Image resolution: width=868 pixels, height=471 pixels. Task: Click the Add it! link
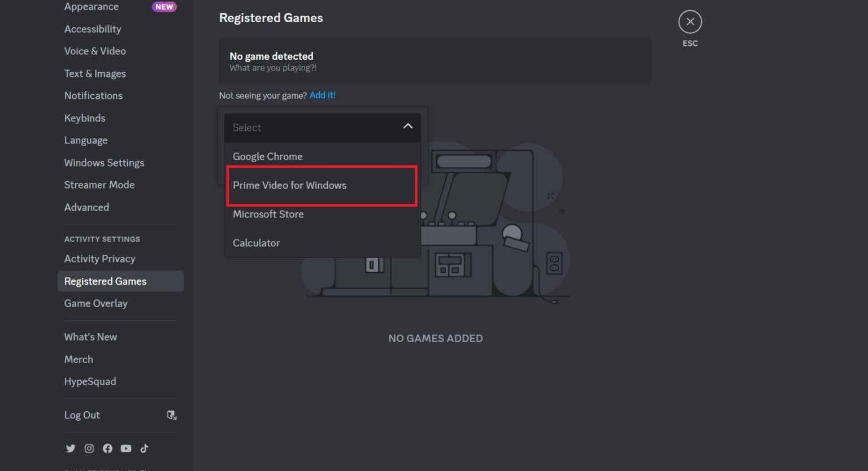pyautogui.click(x=323, y=95)
